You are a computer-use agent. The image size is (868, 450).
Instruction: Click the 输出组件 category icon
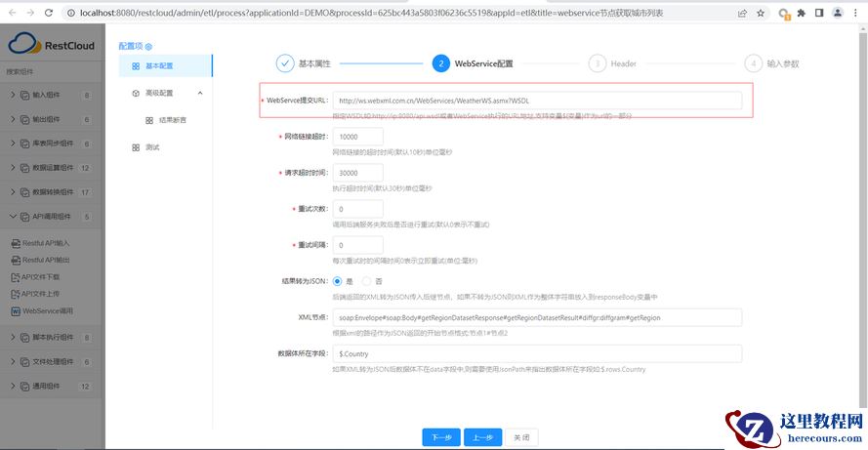tap(25, 119)
